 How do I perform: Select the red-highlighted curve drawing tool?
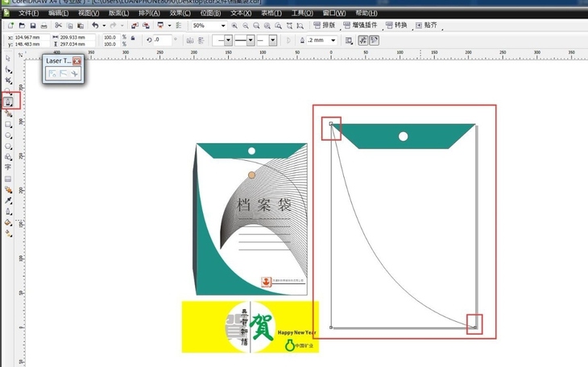(9, 101)
